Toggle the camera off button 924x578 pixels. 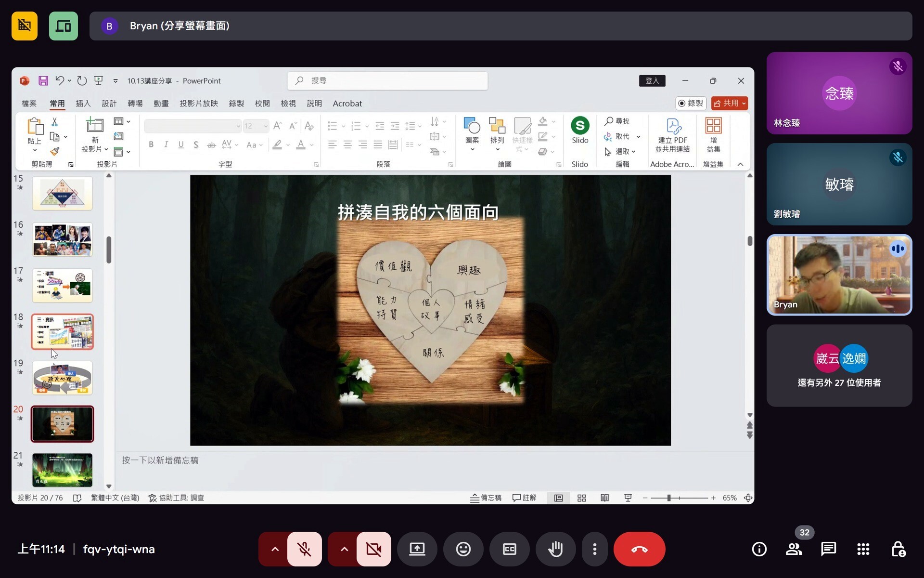pyautogui.click(x=373, y=549)
